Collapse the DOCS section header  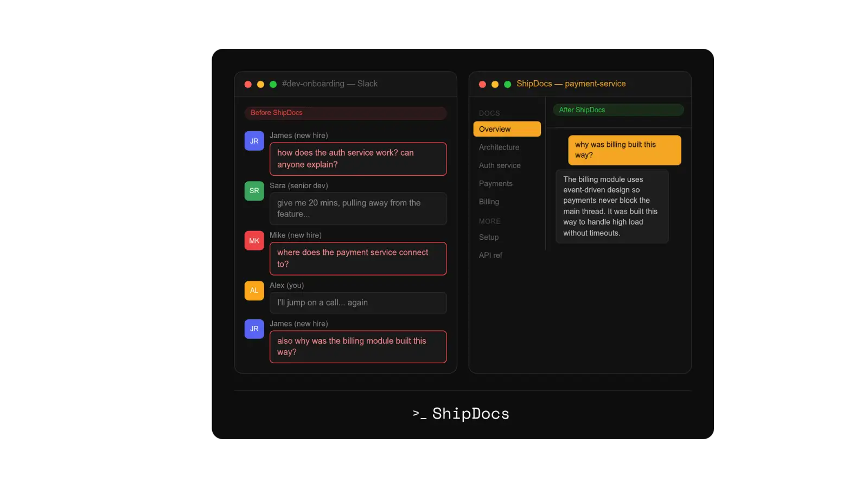coord(489,113)
